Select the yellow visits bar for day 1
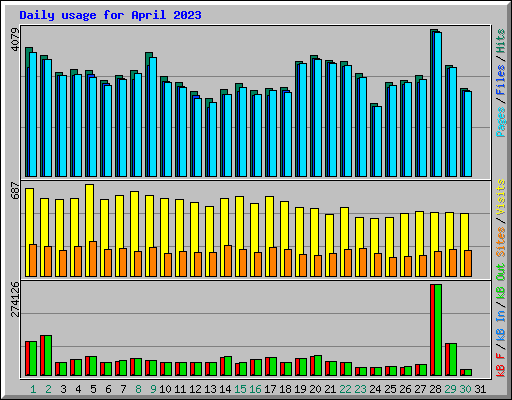 (29, 232)
